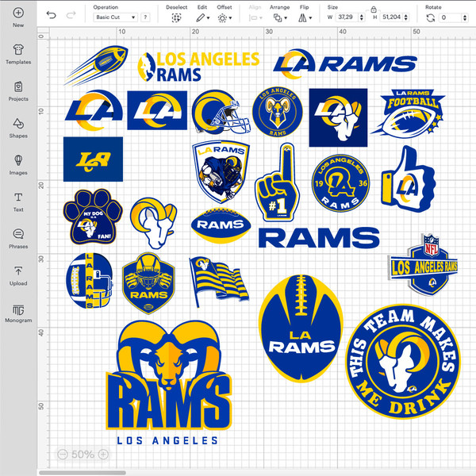Open the Shapes panel
Screen dimensions: 476x476
[x=18, y=128]
